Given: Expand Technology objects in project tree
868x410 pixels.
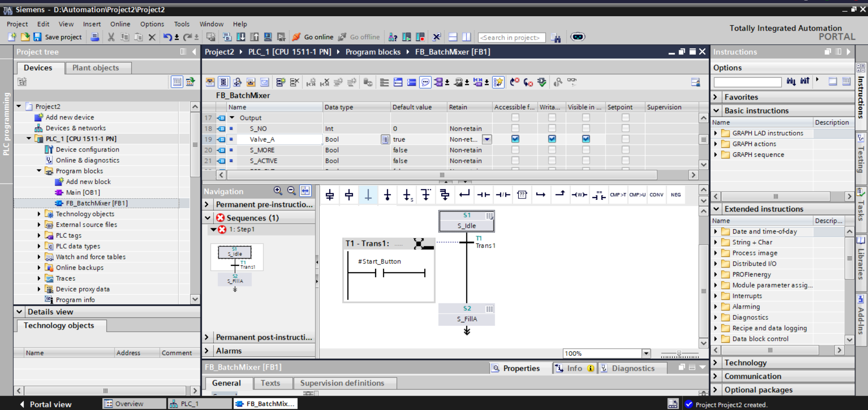Looking at the screenshot, I should [x=39, y=214].
